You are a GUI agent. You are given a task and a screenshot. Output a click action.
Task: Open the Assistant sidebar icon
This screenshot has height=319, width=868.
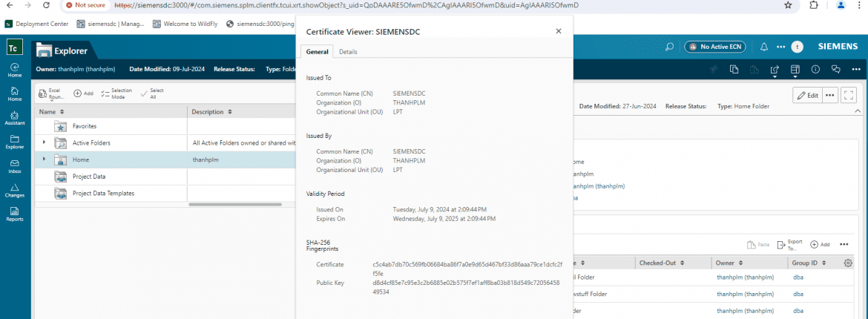coord(15,118)
